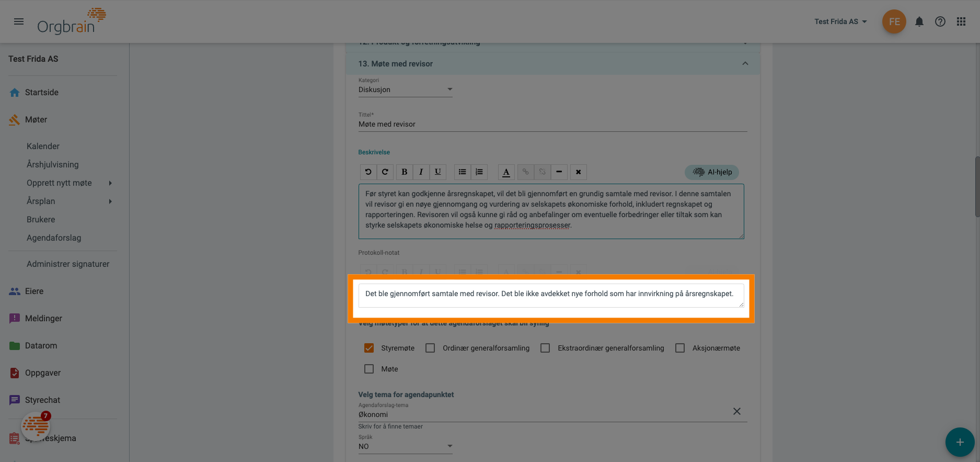Go to Meldinger section
Image resolution: width=980 pixels, height=462 pixels.
coord(43,319)
